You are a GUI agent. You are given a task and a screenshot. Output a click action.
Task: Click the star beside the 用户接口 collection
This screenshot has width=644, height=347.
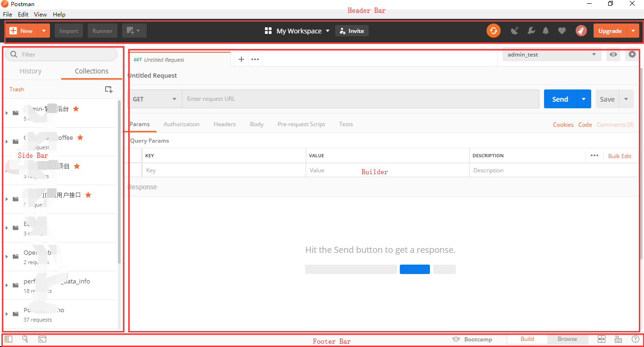pyautogui.click(x=88, y=195)
